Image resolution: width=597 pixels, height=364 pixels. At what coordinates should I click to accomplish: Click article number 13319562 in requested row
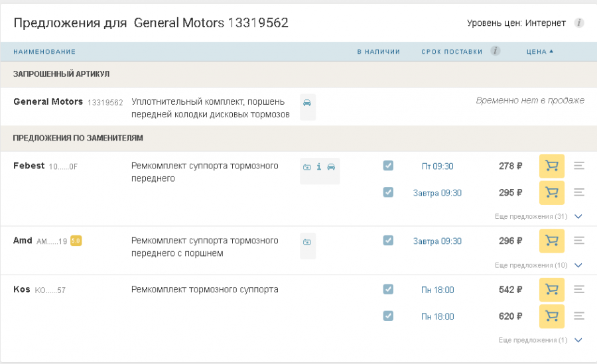pyautogui.click(x=105, y=103)
